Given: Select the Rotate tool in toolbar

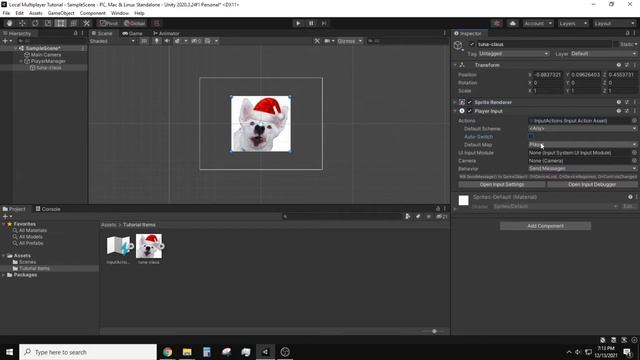Looking at the screenshot, I should click(x=35, y=23).
